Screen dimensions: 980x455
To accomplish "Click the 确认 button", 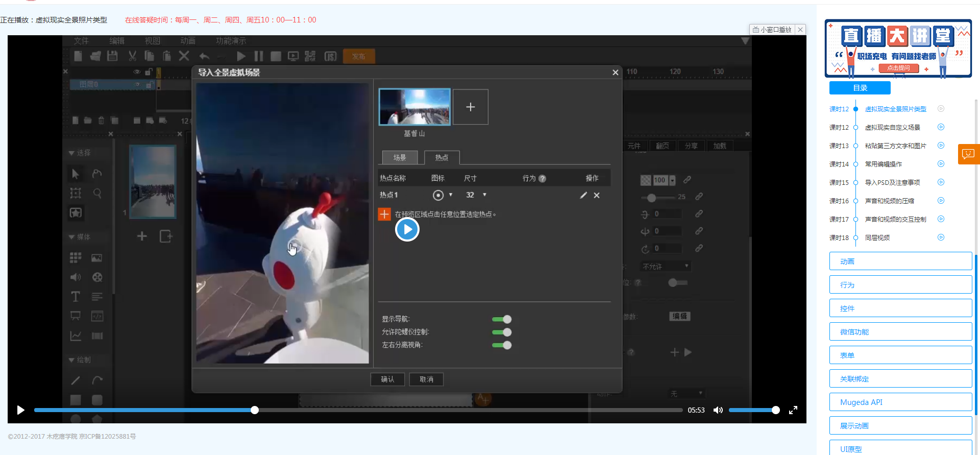I will [387, 379].
